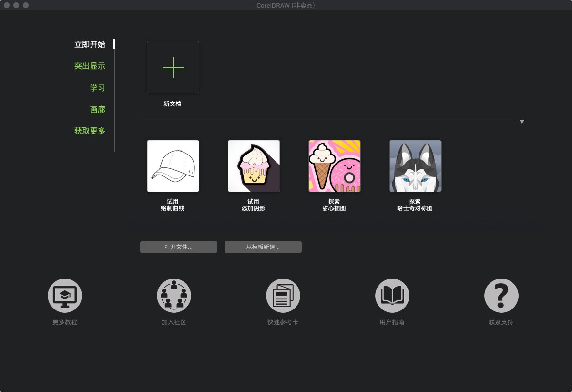Open the 用户指南 user guide icon

click(x=392, y=295)
